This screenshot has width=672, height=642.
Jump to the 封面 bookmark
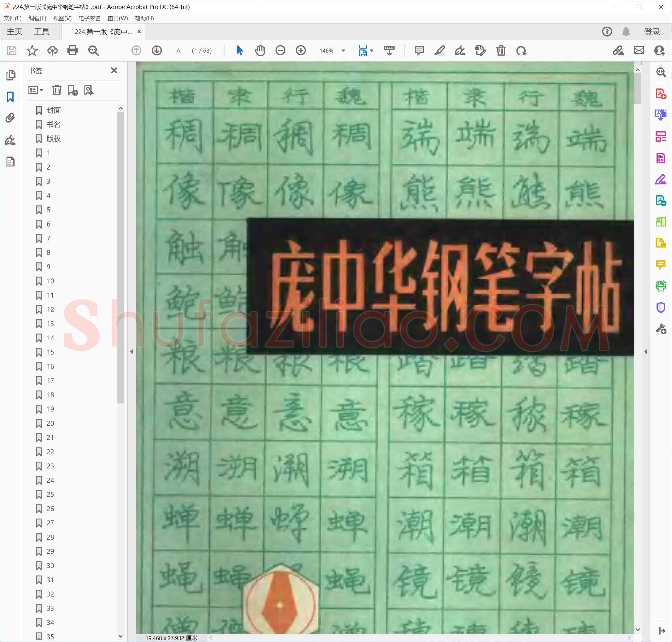click(54, 110)
